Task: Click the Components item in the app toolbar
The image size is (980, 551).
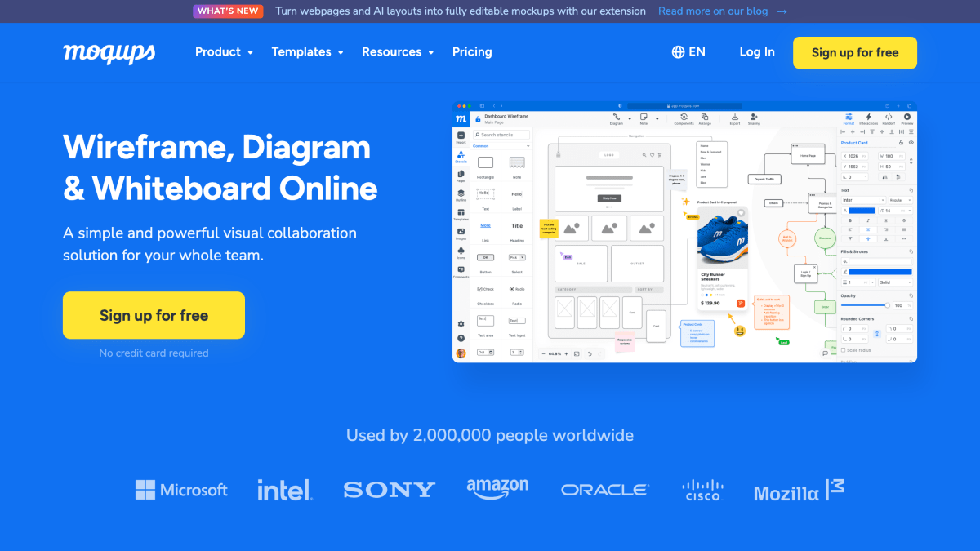Action: coord(684,119)
